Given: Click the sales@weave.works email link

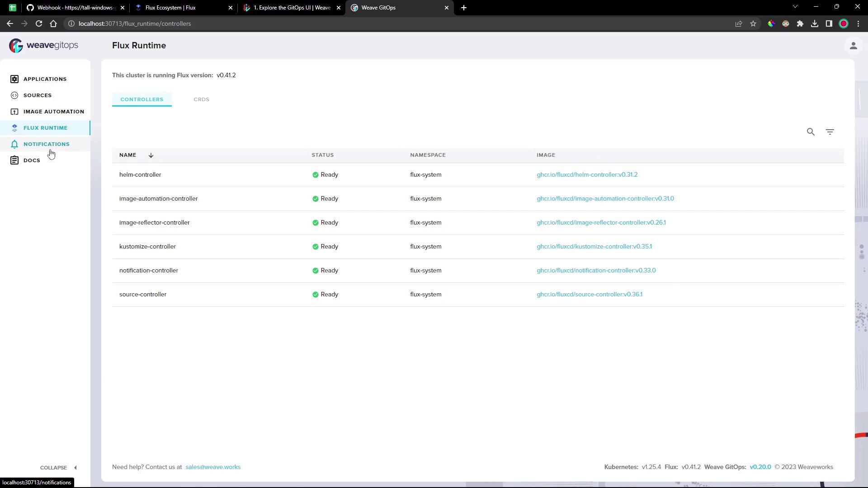Looking at the screenshot, I should pyautogui.click(x=212, y=467).
